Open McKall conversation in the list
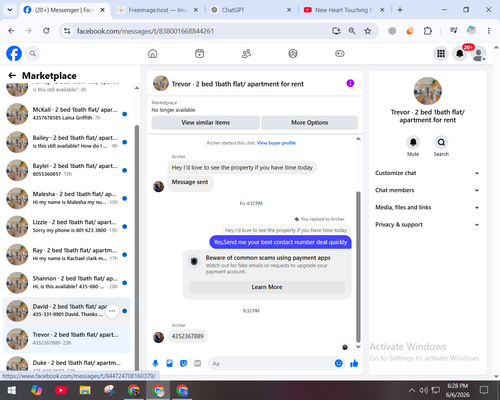 (67, 114)
